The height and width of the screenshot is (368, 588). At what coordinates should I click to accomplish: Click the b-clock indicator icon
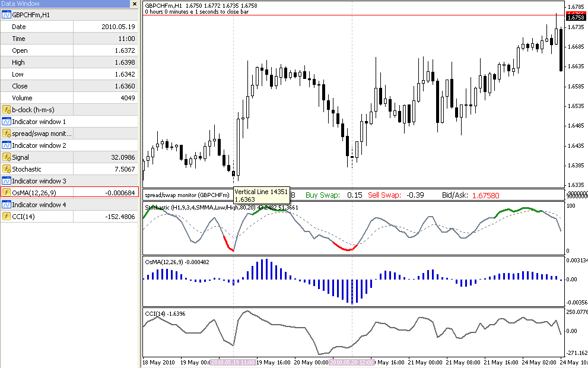[x=7, y=110]
